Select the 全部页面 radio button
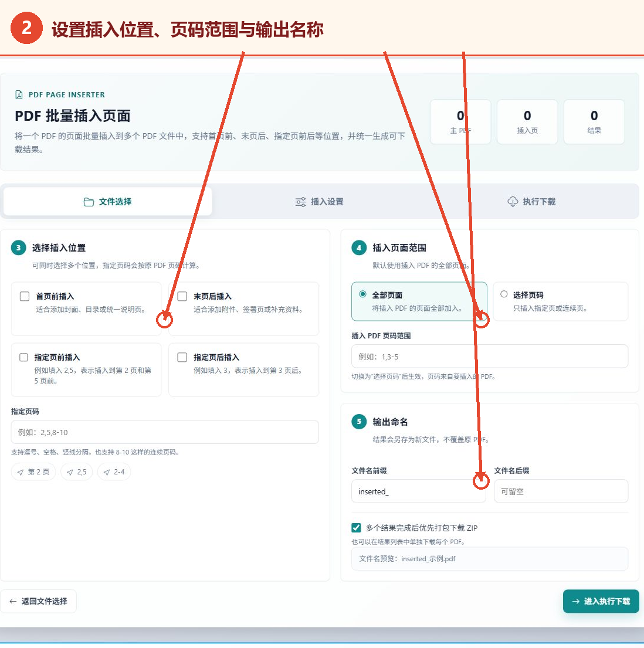Image resolution: width=644 pixels, height=648 pixels. [363, 294]
